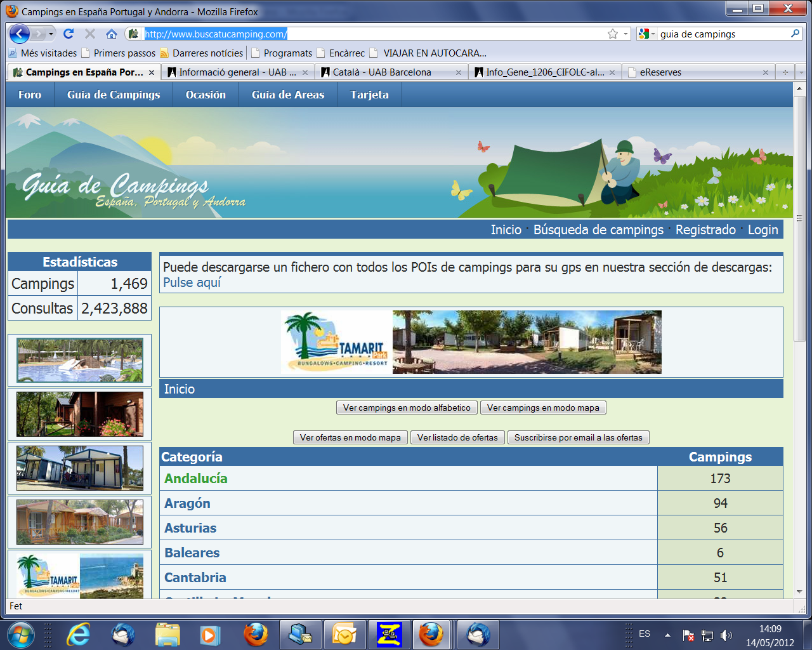
Task: Click the Windows Start button
Action: point(20,634)
